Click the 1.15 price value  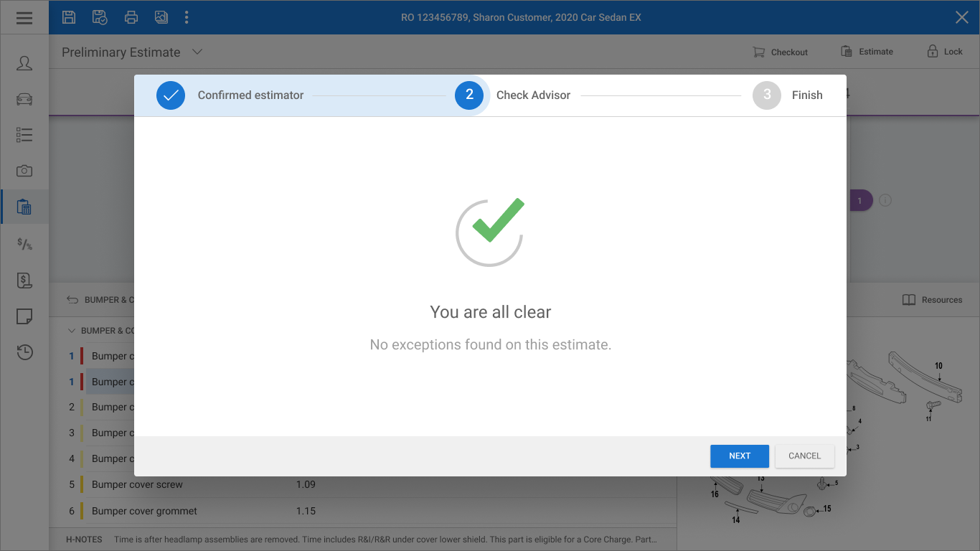(306, 511)
